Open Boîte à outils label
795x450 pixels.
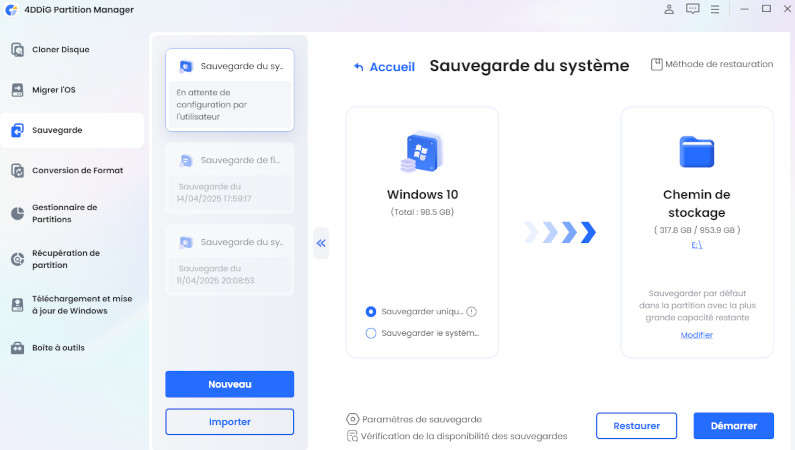(58, 348)
